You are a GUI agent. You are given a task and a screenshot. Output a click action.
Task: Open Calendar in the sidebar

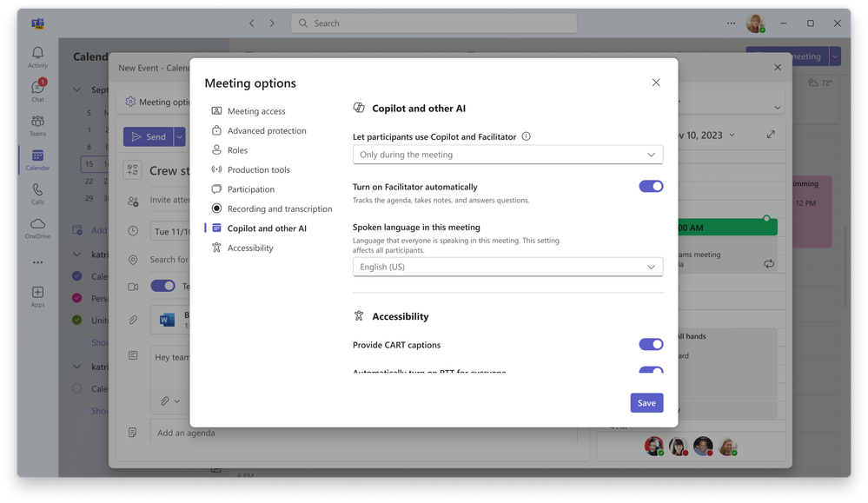pyautogui.click(x=37, y=160)
